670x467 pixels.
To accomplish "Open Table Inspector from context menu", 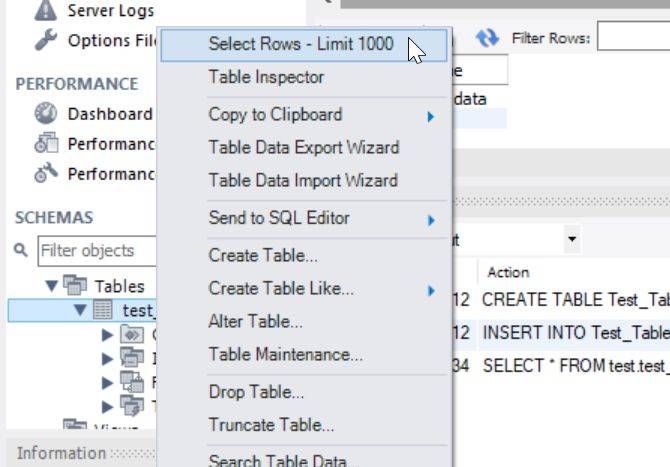I will point(266,77).
